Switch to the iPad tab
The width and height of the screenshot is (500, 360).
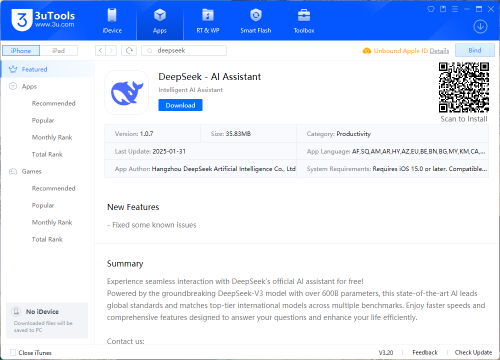58,51
